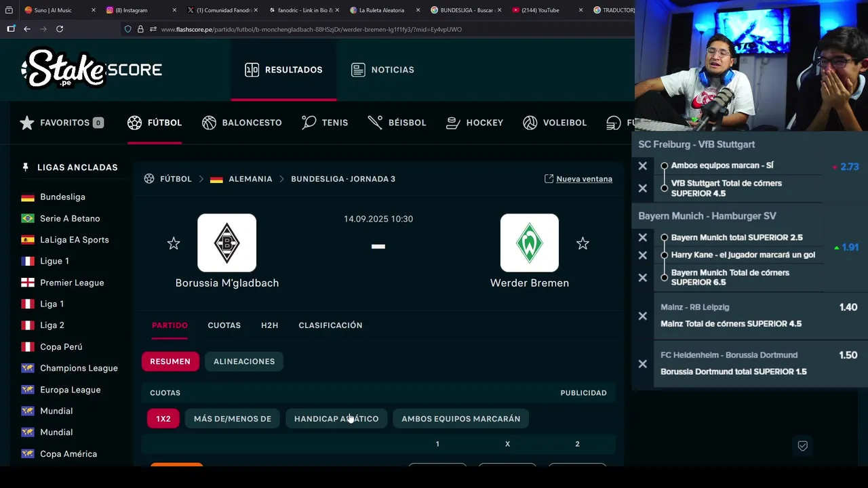
Task: Switch to H2H tab
Action: click(x=270, y=325)
